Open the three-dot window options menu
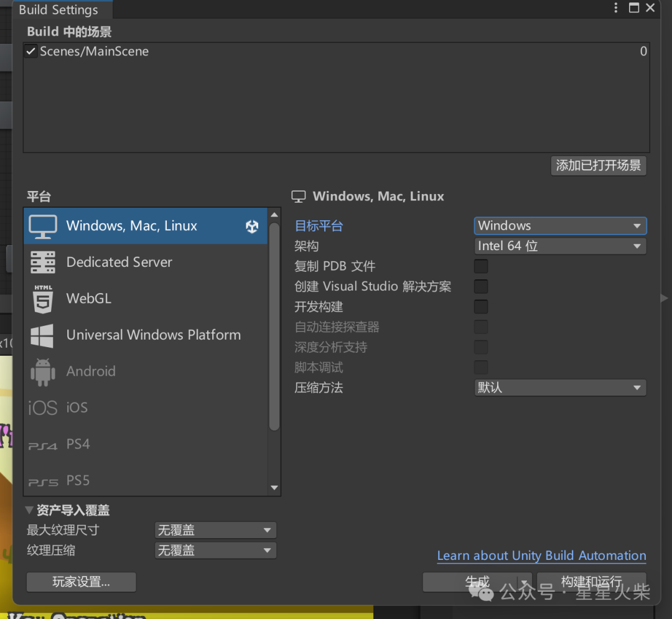 point(615,7)
